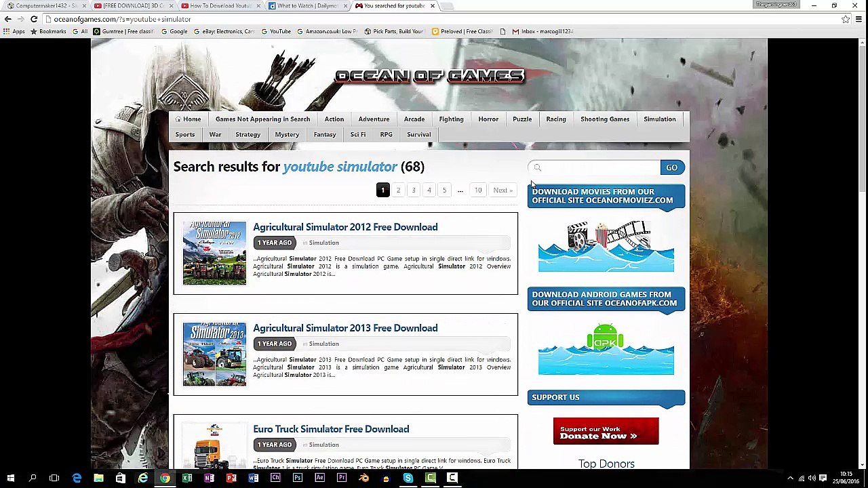Click the site search input box

pyautogui.click(x=595, y=167)
